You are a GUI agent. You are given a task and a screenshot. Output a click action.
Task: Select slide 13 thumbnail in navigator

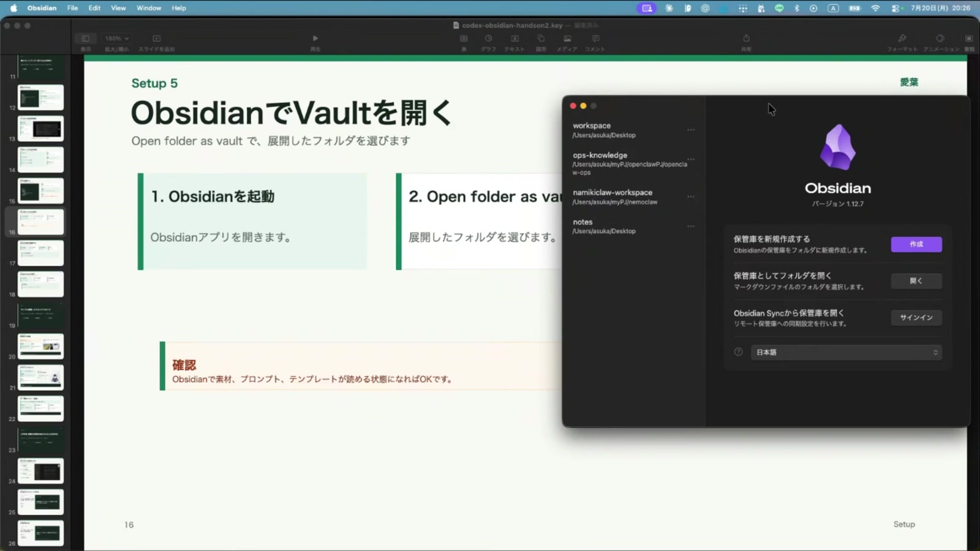[40, 129]
